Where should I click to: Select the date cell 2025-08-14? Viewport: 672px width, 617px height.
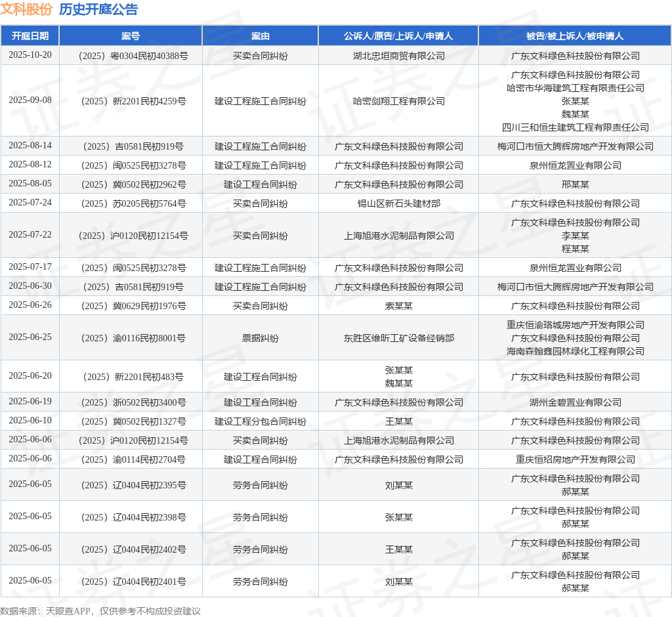pyautogui.click(x=30, y=145)
